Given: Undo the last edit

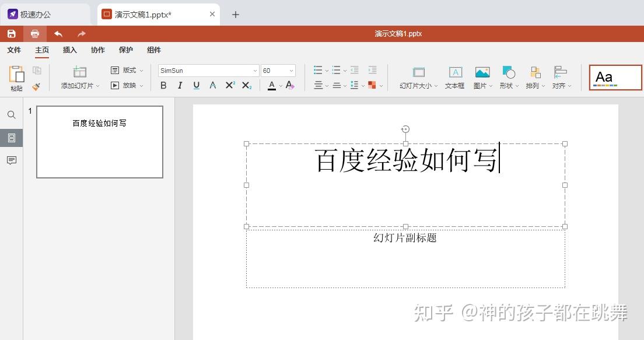Looking at the screenshot, I should 57,33.
